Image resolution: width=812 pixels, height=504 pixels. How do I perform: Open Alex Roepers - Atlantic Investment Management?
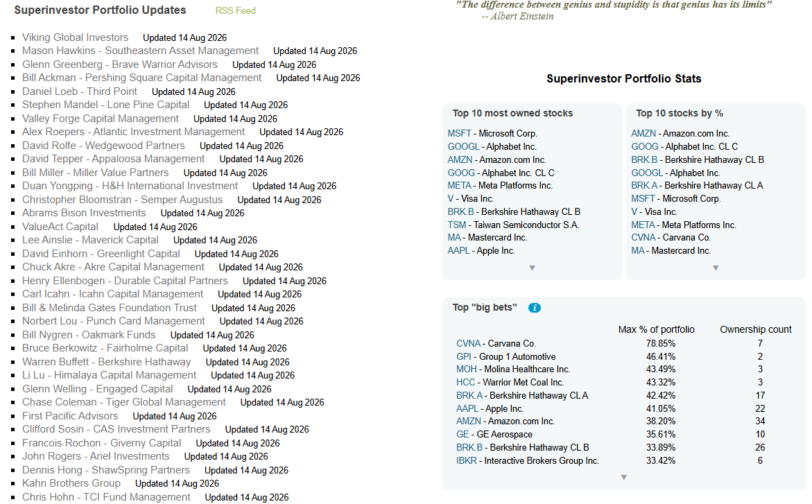pyautogui.click(x=134, y=132)
